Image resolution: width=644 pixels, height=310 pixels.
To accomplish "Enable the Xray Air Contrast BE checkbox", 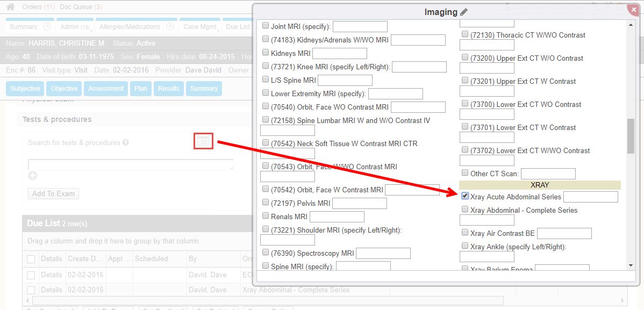I will pyautogui.click(x=465, y=233).
